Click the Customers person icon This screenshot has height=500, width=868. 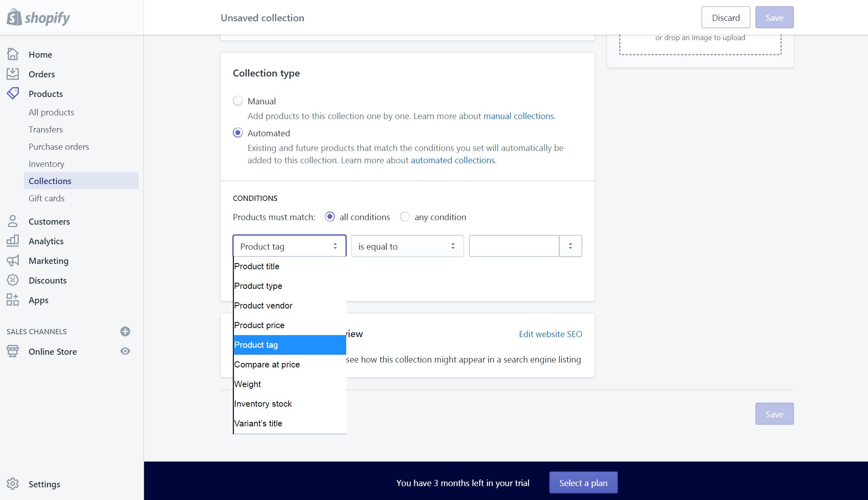[13, 221]
